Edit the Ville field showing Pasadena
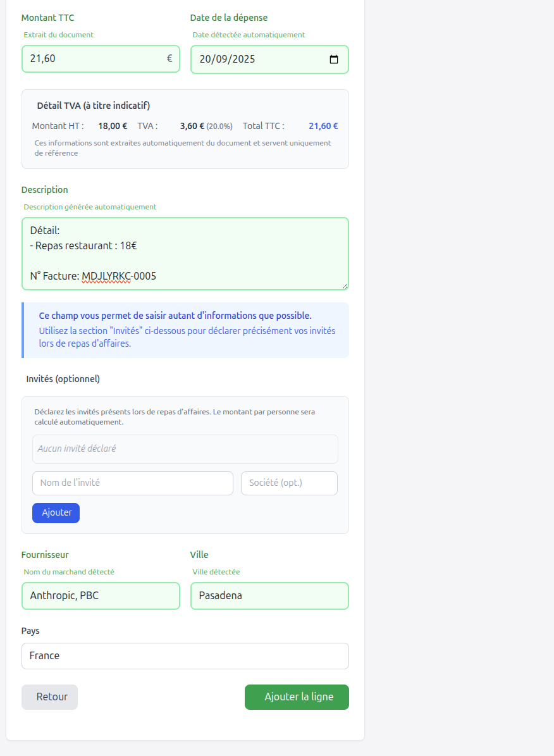 [x=269, y=595]
